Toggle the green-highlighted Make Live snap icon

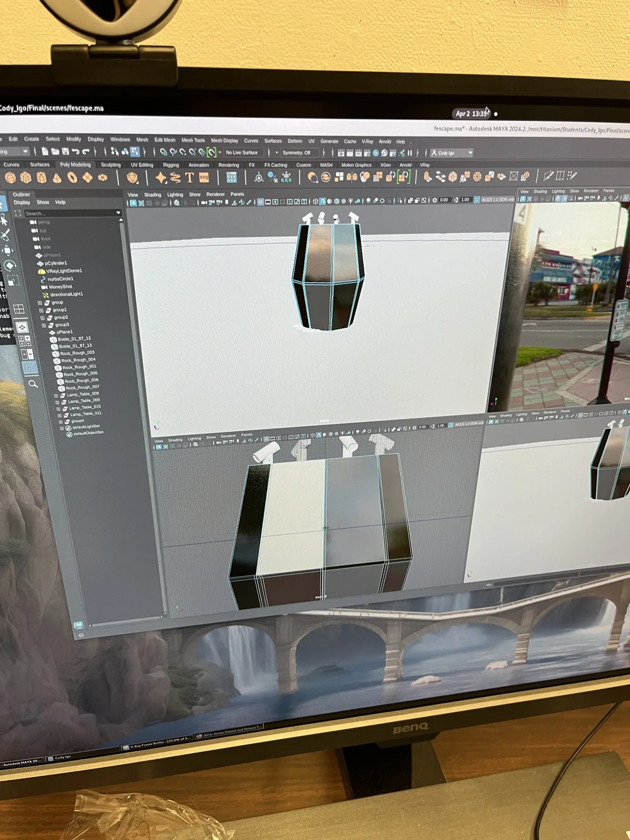[211, 152]
